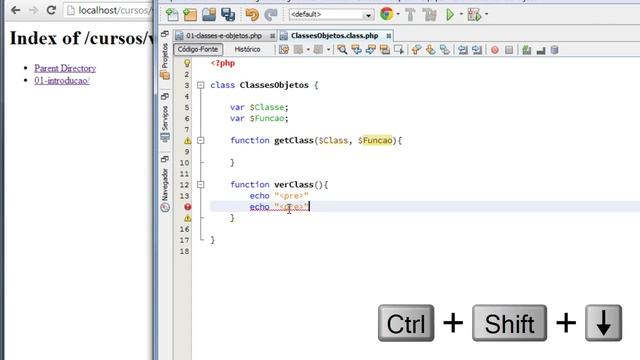Click the localhost address bar in browser
This screenshot has height=360, width=640.
(x=108, y=10)
